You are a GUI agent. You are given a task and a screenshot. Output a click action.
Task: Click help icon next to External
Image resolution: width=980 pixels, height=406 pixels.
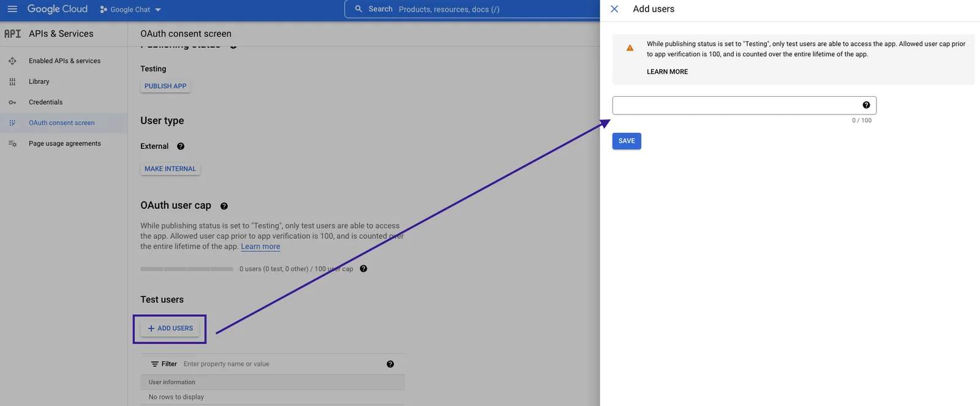coord(181,146)
